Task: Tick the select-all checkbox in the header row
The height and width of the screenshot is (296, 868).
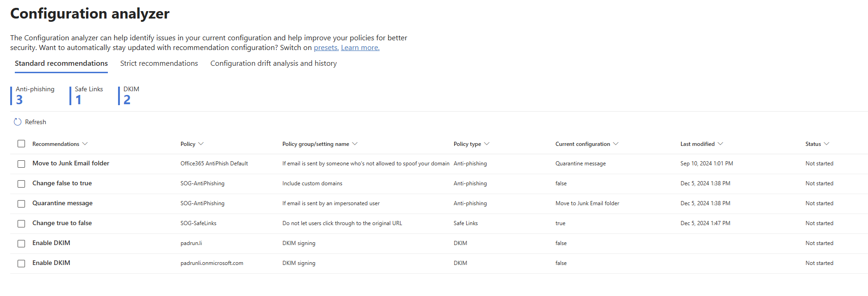Action: [21, 144]
